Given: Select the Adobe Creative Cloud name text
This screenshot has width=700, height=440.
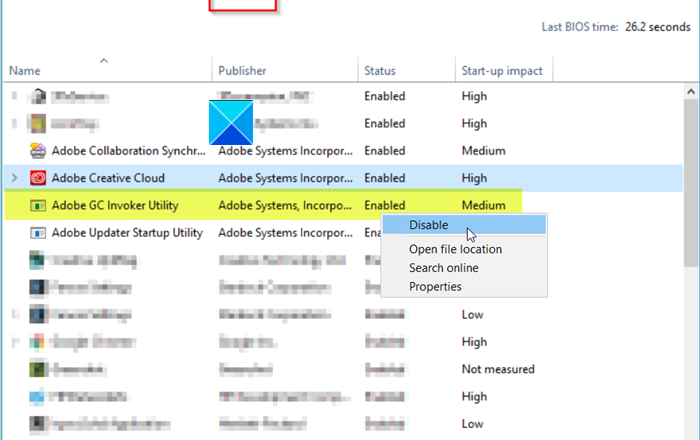Looking at the screenshot, I should (108, 178).
